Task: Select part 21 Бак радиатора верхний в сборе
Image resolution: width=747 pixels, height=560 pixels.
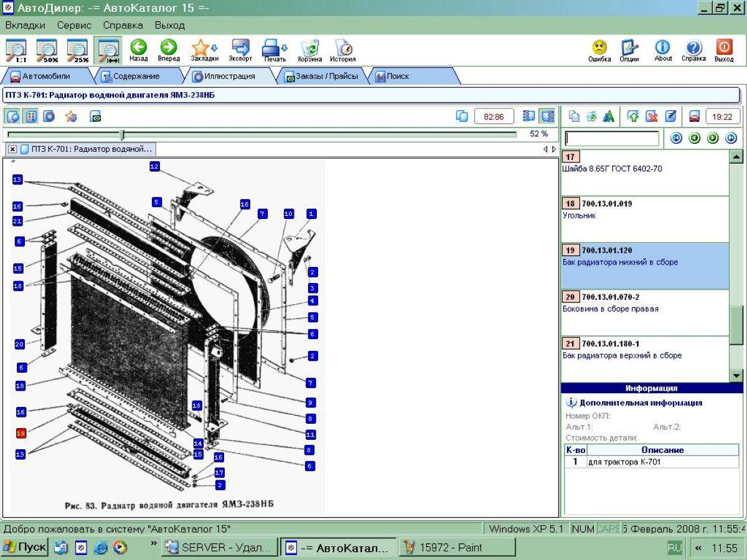Action: tap(645, 359)
